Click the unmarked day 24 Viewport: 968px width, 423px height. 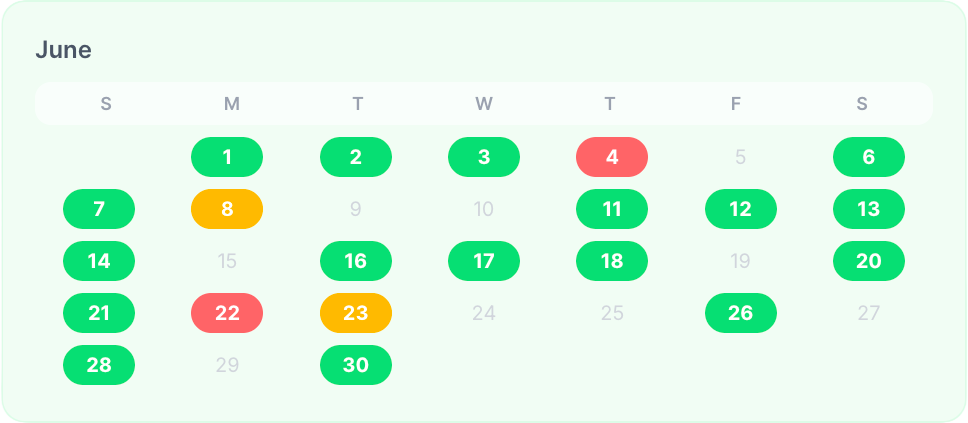pos(484,313)
